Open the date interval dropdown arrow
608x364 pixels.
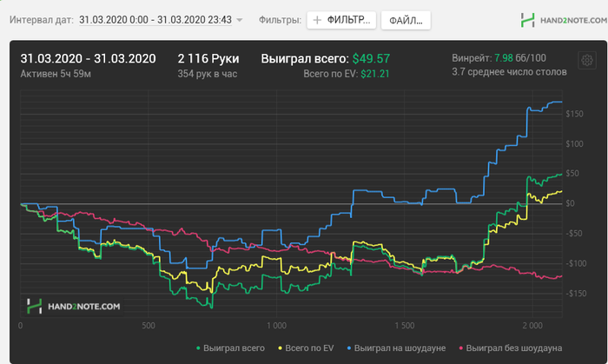coord(240,20)
